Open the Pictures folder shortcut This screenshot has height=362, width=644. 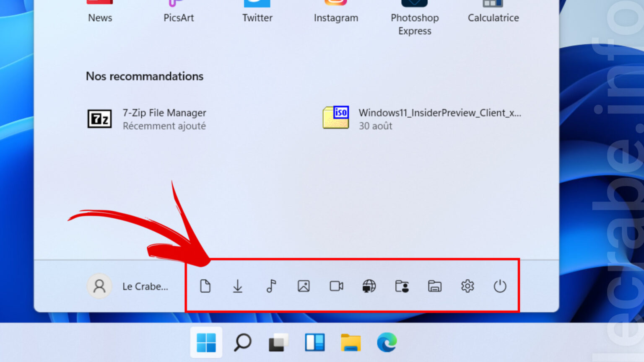click(303, 286)
